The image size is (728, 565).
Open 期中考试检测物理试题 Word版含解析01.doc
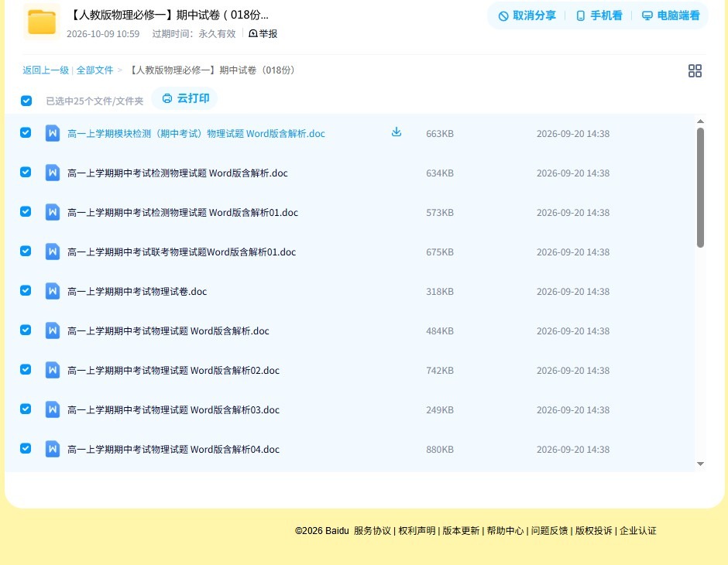point(183,212)
